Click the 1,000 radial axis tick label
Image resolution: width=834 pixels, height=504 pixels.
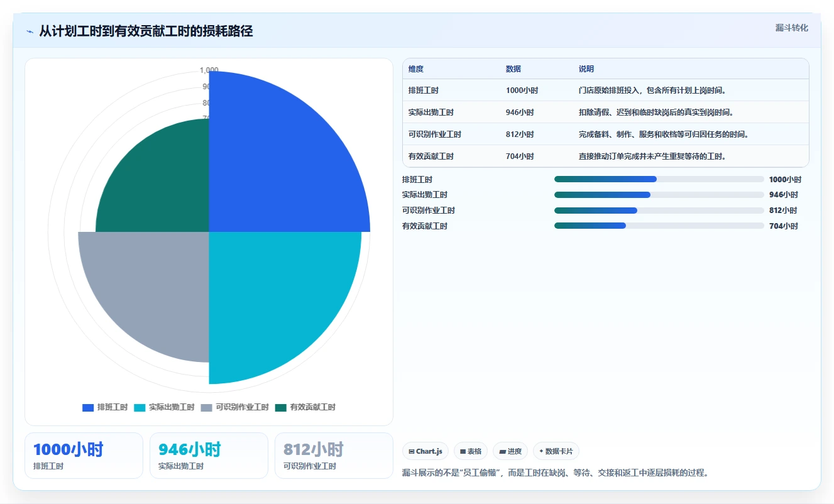tap(209, 70)
